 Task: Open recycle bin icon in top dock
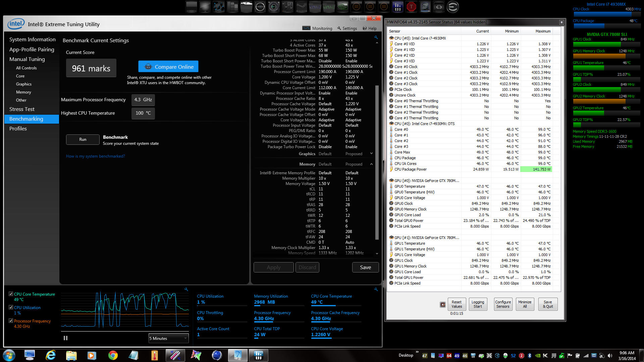pyautogui.click(x=439, y=7)
